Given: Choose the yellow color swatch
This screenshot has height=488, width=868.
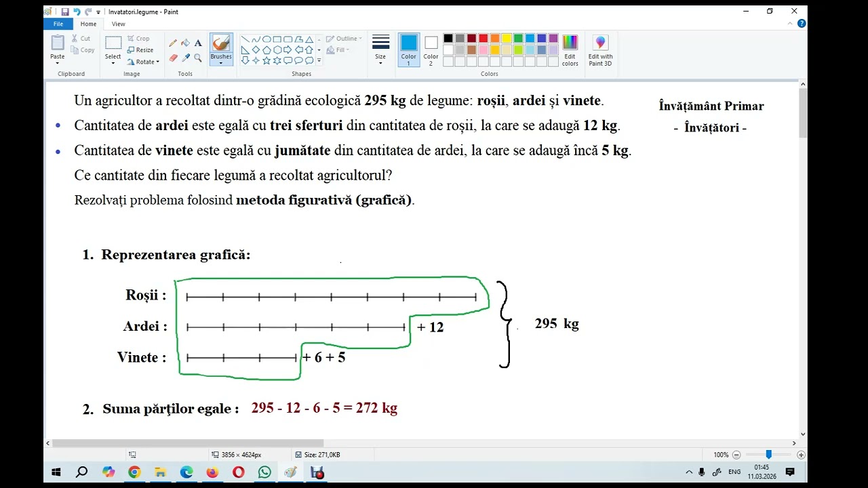Looking at the screenshot, I should (x=507, y=39).
